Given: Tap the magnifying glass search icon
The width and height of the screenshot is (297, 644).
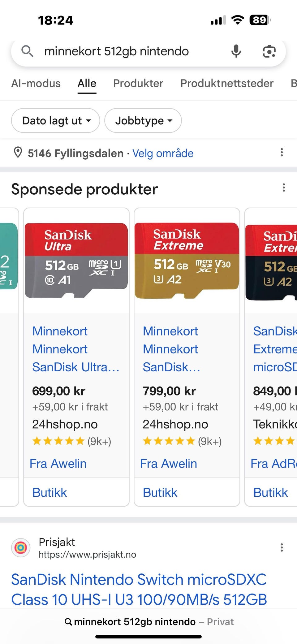Looking at the screenshot, I should [27, 51].
